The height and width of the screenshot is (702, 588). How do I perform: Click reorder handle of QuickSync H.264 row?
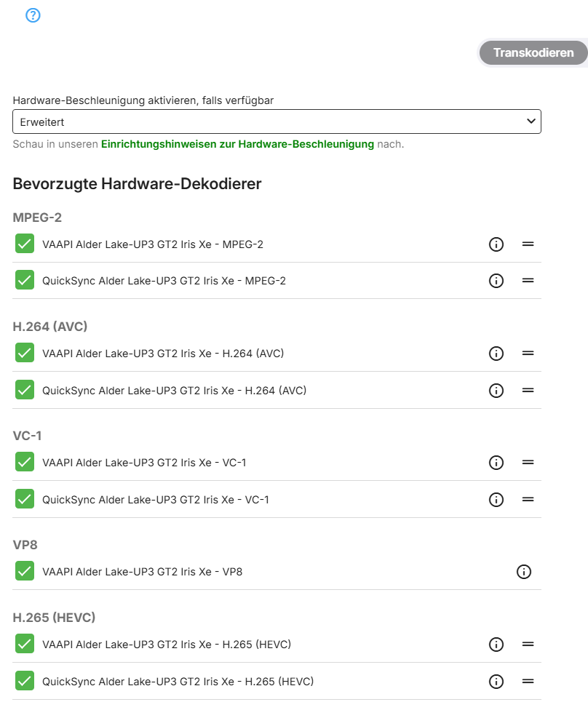pyautogui.click(x=528, y=391)
